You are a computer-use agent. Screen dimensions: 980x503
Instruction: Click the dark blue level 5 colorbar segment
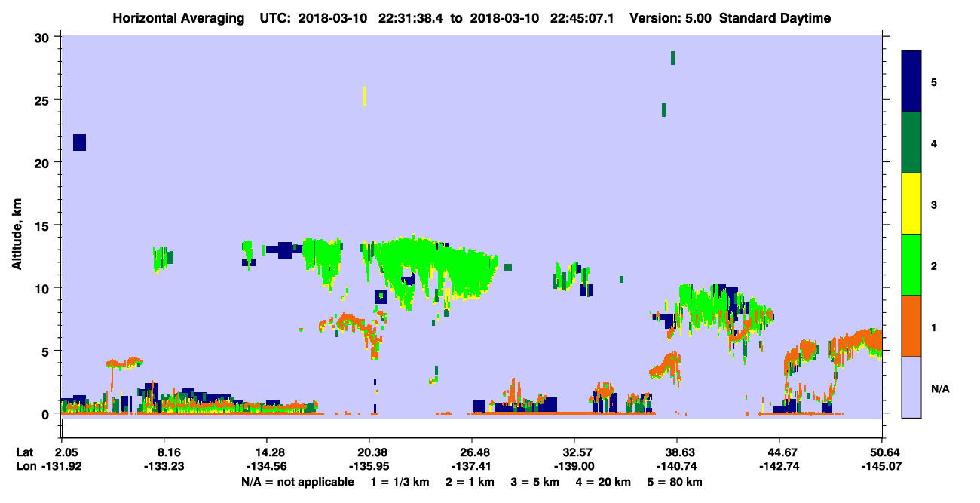tap(911, 81)
